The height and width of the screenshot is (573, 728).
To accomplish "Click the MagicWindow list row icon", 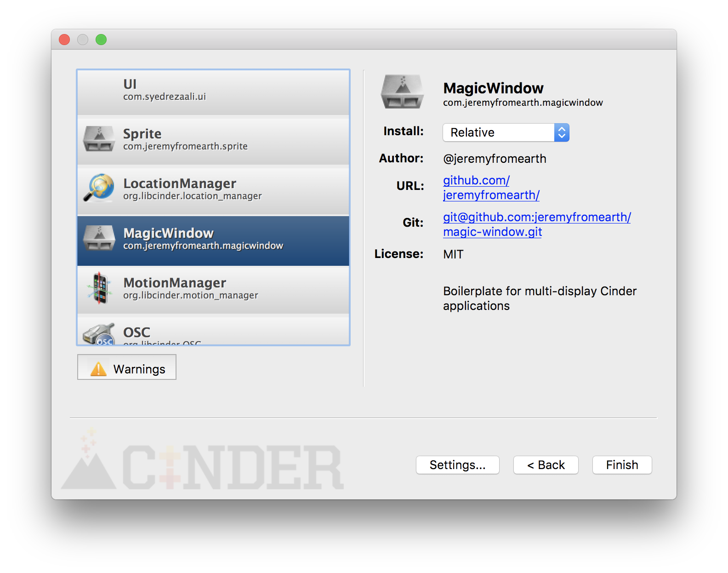I will (x=99, y=238).
